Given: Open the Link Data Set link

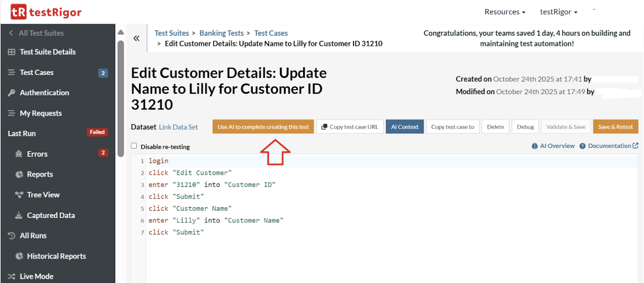Looking at the screenshot, I should pos(178,127).
